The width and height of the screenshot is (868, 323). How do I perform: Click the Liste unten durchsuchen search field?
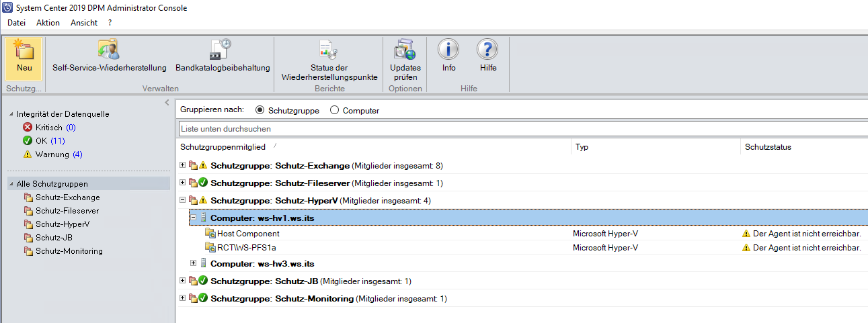coord(523,128)
